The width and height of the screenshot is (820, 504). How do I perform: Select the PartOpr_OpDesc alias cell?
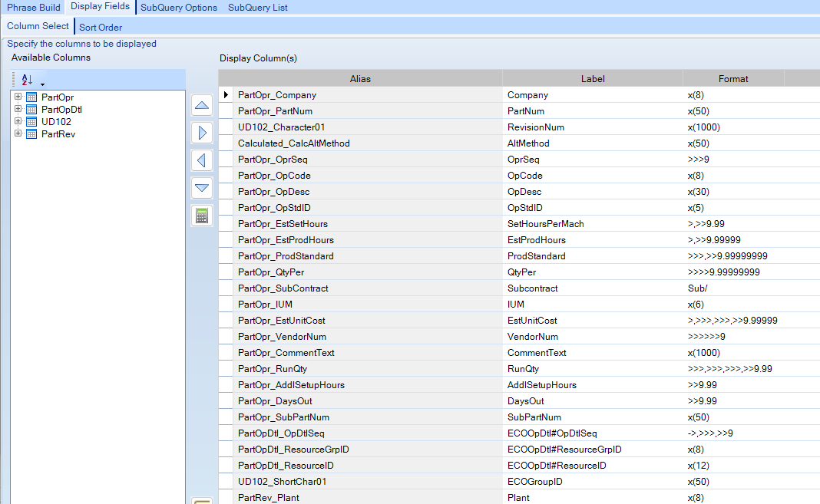click(368, 192)
